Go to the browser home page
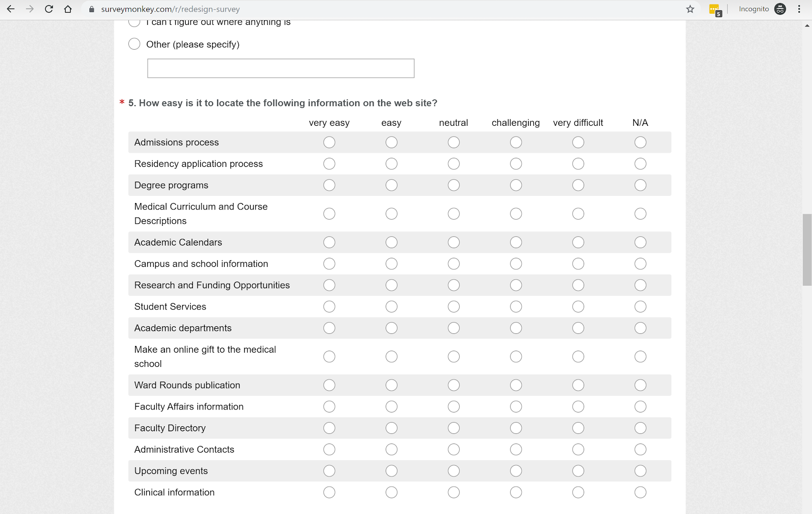 [68, 9]
